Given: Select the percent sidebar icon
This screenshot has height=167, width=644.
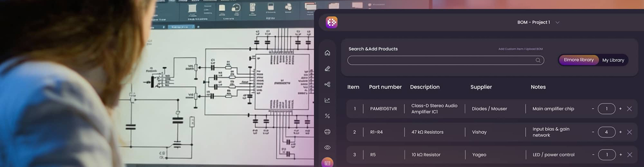Looking at the screenshot, I should point(327,116).
